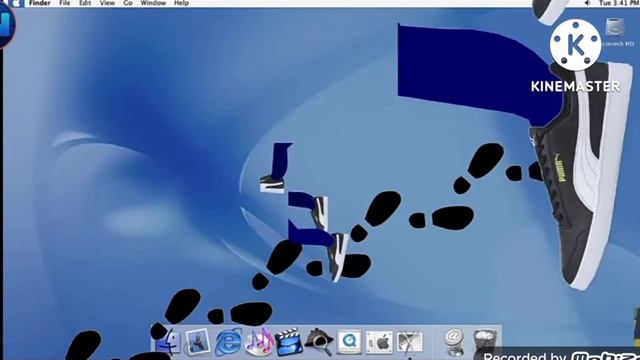Open the Go menu
640x360 pixels.
pos(128,3)
